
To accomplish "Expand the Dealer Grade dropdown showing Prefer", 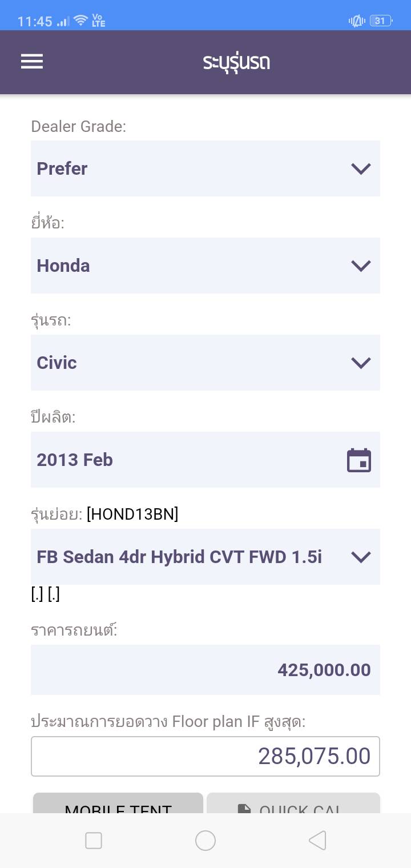I will point(205,168).
